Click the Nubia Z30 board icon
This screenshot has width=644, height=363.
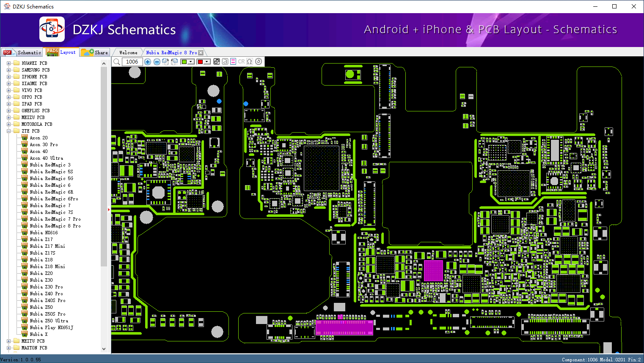tap(25, 280)
